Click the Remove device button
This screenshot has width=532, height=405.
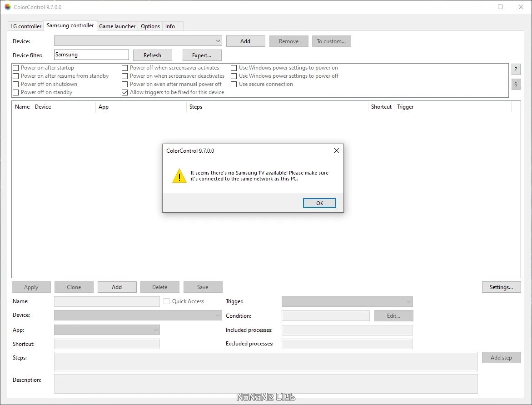coord(289,41)
